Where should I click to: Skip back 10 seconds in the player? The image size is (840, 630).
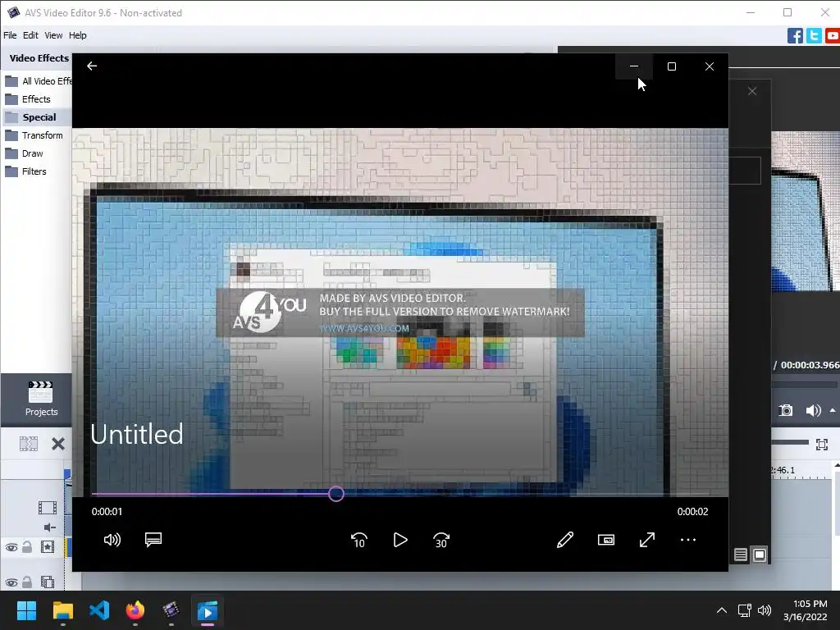359,540
